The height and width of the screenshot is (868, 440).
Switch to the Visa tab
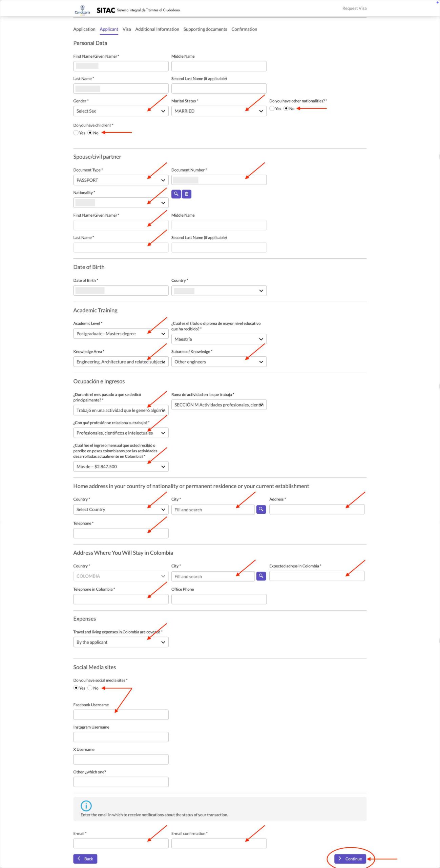(x=126, y=29)
